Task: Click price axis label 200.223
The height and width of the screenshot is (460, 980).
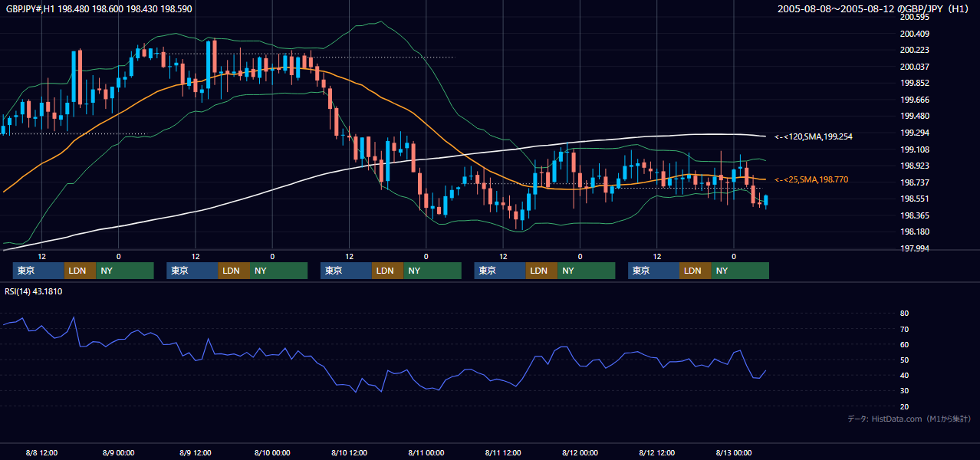Action: point(914,50)
